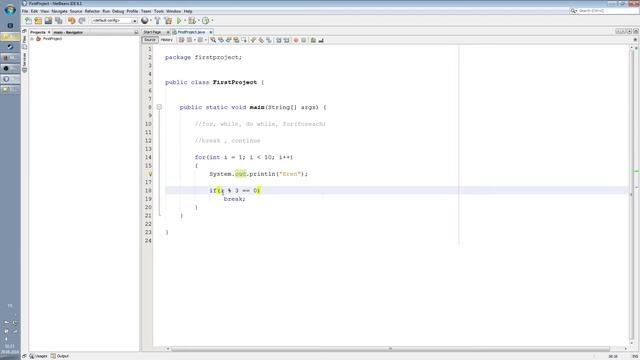Toggle the History view button
The height and width of the screenshot is (360, 640).
coord(167,40)
